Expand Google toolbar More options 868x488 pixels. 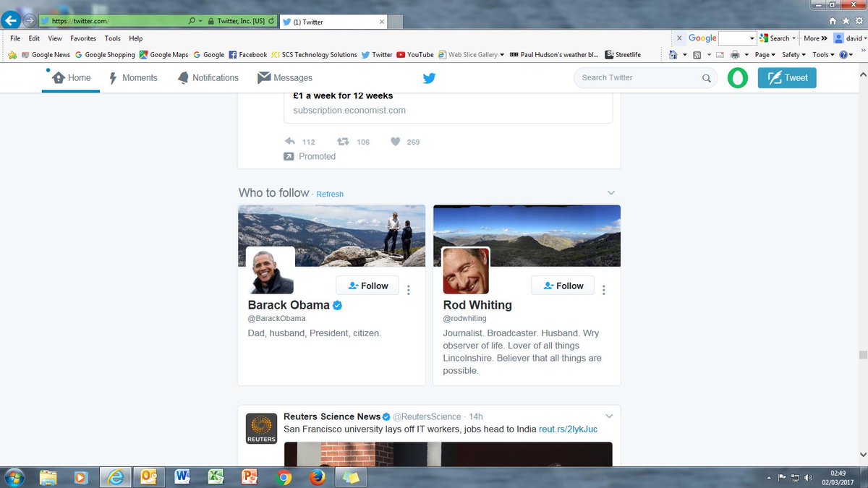[x=815, y=38]
